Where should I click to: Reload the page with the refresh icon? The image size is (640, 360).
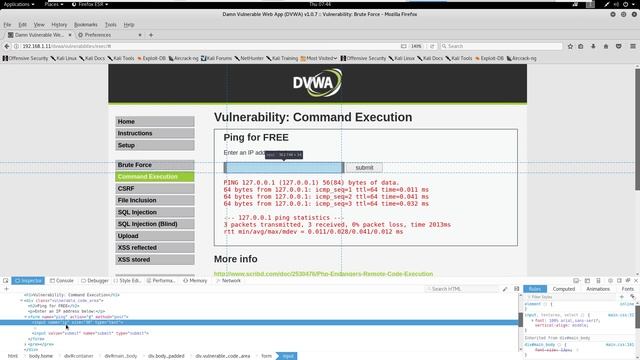[432, 46]
